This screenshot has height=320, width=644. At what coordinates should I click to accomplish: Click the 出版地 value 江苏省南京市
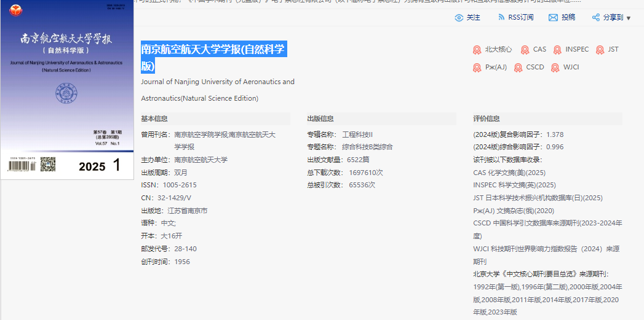coord(187,211)
